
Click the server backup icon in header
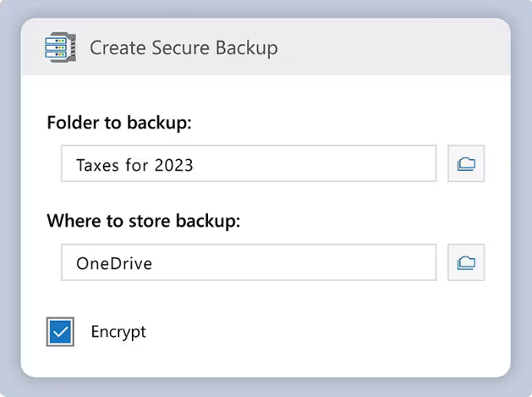pos(60,47)
